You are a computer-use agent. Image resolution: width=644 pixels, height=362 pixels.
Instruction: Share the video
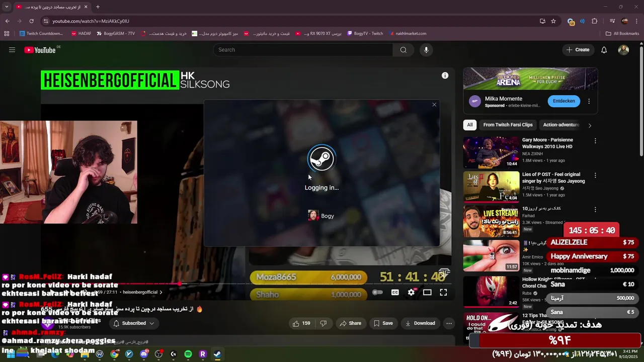350,323
